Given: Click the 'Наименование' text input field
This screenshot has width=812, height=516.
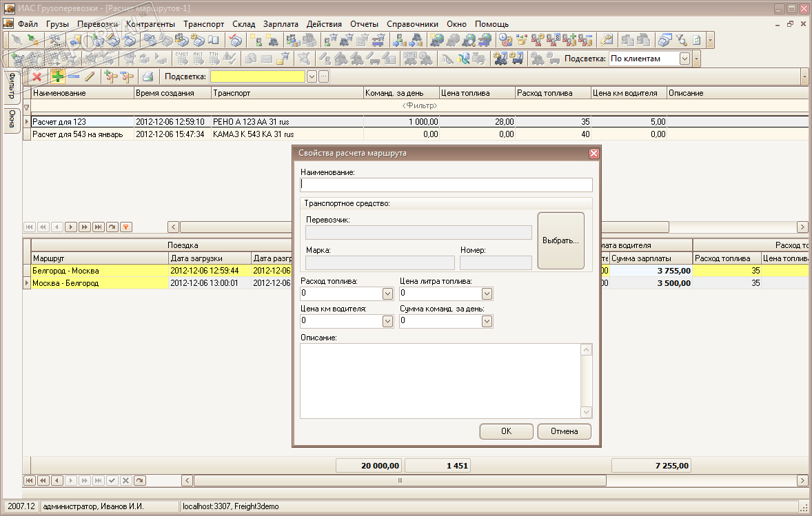Looking at the screenshot, I should (446, 185).
